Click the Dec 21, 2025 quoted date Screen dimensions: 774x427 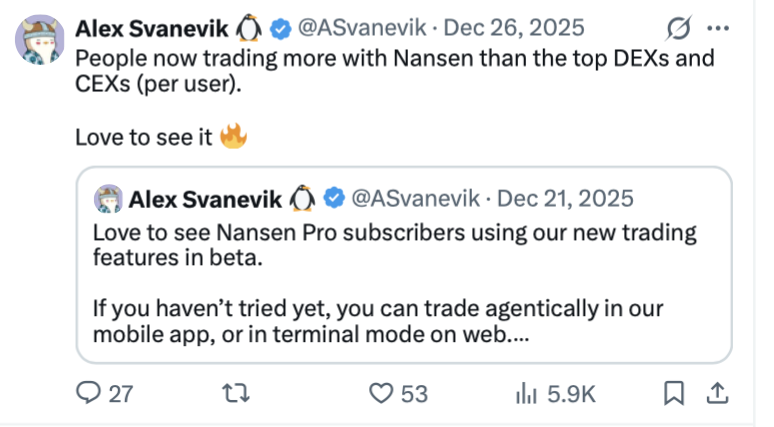(x=566, y=199)
